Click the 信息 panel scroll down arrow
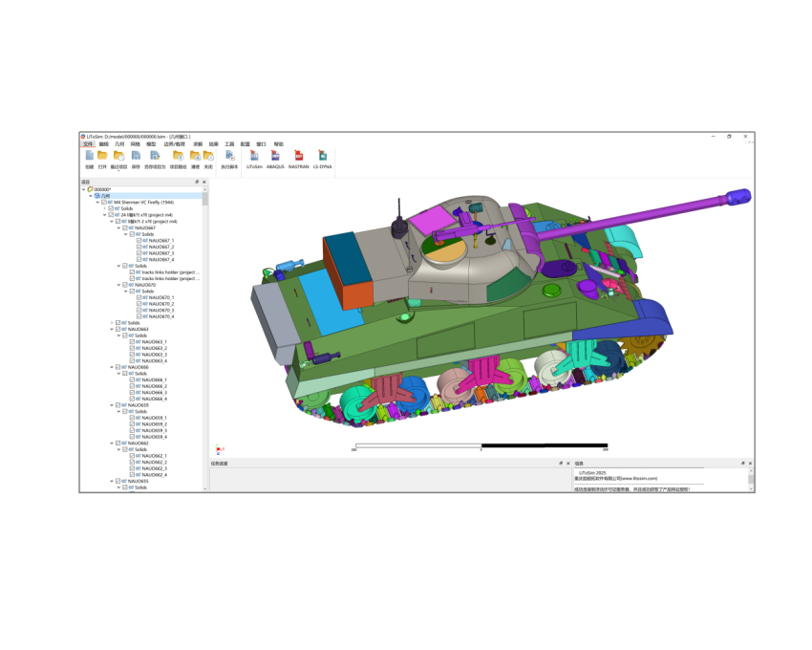Viewport: 812px width, 650px height. [x=751, y=488]
